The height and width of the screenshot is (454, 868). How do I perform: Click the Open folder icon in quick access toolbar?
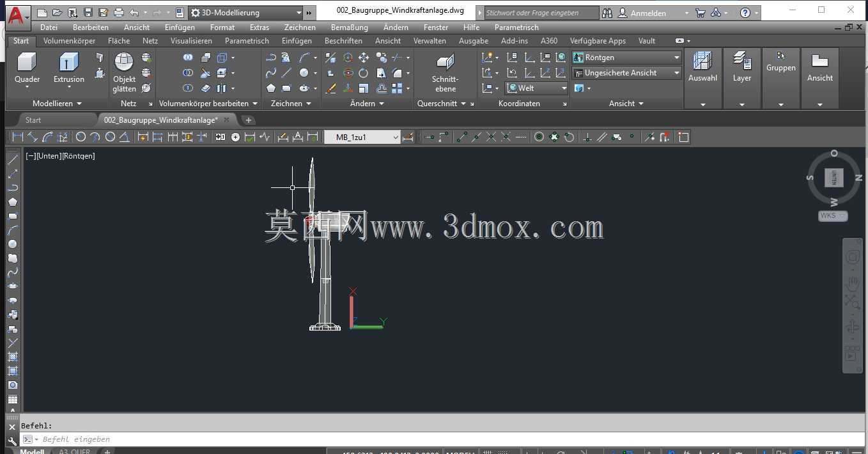coord(57,13)
